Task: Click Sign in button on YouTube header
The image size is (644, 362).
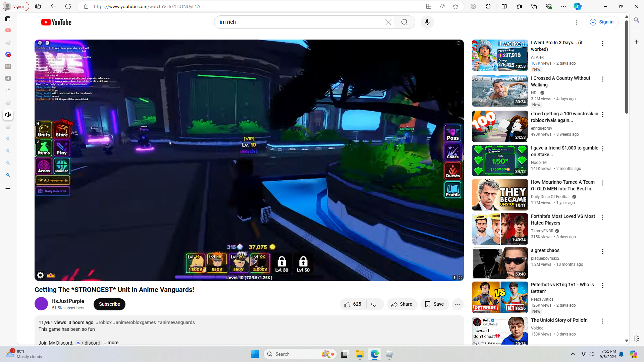Action: [602, 22]
